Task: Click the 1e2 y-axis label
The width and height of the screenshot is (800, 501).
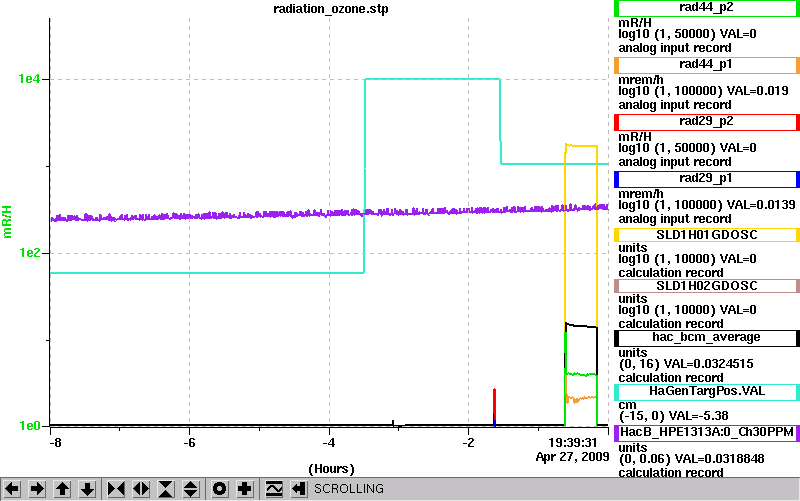Action: 29,253
